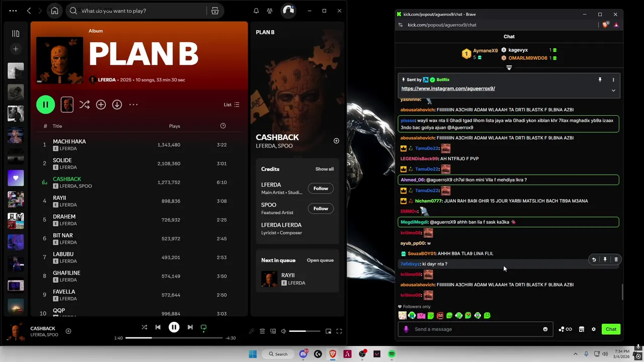
Task: Add CASHBACK to library in right panel
Action: click(336, 141)
